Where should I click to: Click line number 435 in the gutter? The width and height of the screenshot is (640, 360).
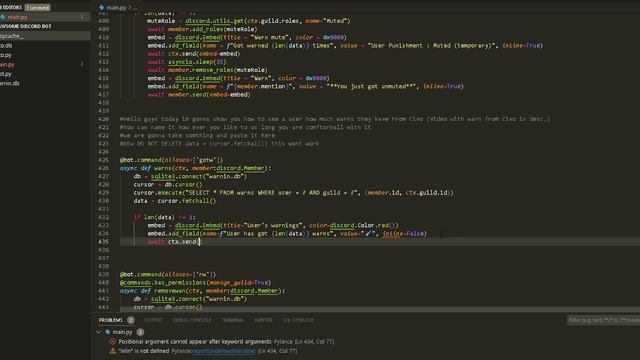(x=104, y=242)
